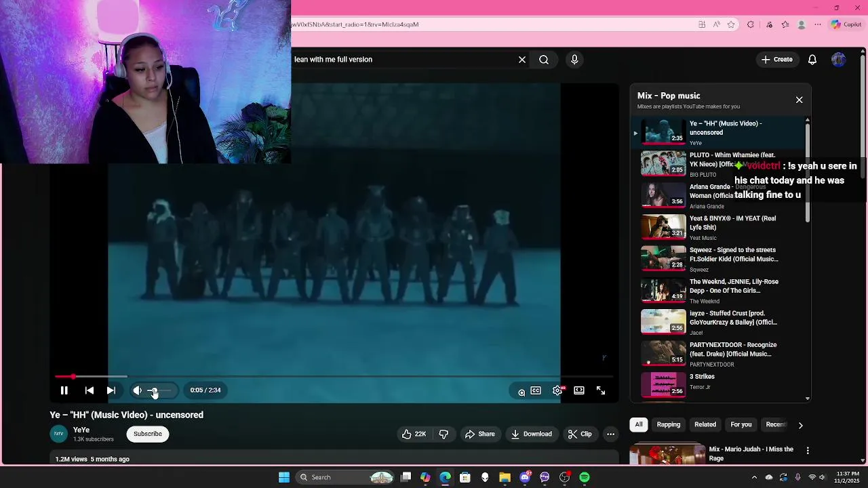868x488 pixels.
Task: Open Spotify from the taskbar
Action: [585, 477]
